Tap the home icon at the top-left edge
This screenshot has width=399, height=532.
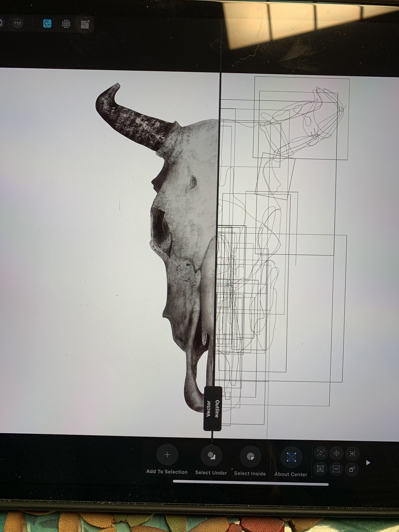coord(1,23)
